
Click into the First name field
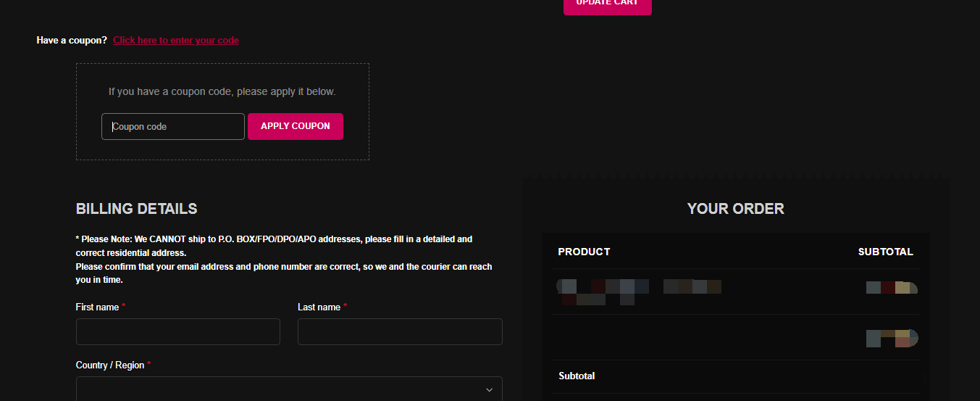tap(177, 331)
